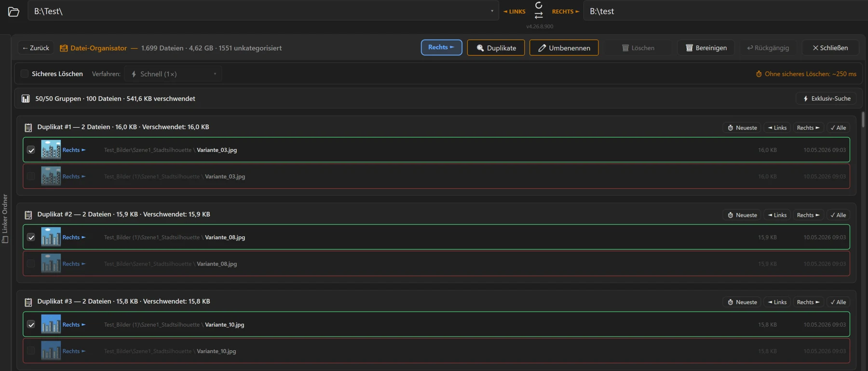The height and width of the screenshot is (371, 868).
Task: Check Sicheres Löschen checkbox
Action: [x=25, y=74]
